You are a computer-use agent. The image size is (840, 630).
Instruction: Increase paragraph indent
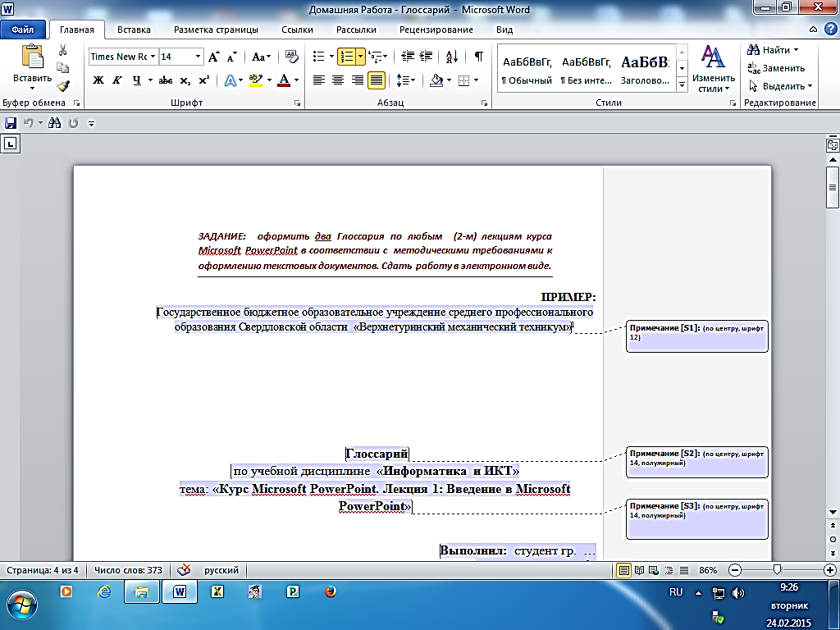point(426,57)
